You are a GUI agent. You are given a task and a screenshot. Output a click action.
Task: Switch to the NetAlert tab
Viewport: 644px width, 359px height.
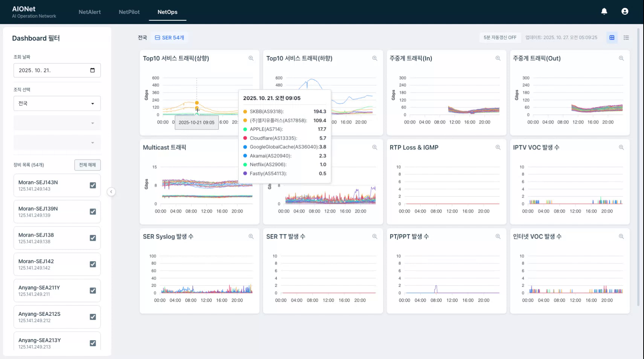point(90,12)
